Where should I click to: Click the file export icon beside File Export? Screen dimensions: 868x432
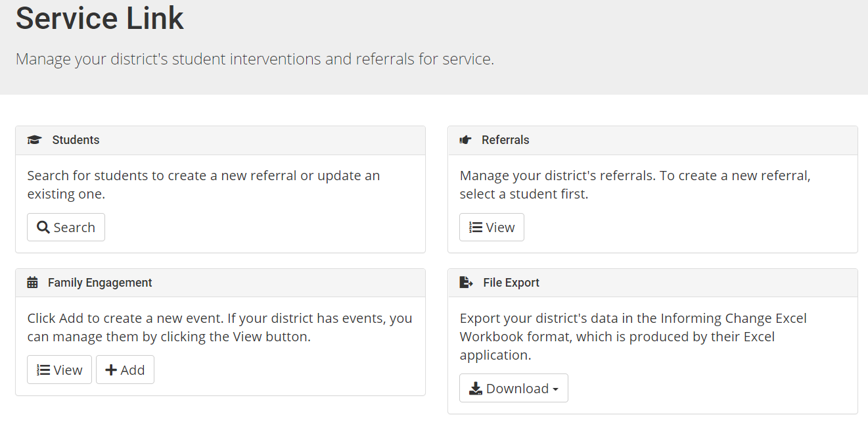(x=466, y=282)
